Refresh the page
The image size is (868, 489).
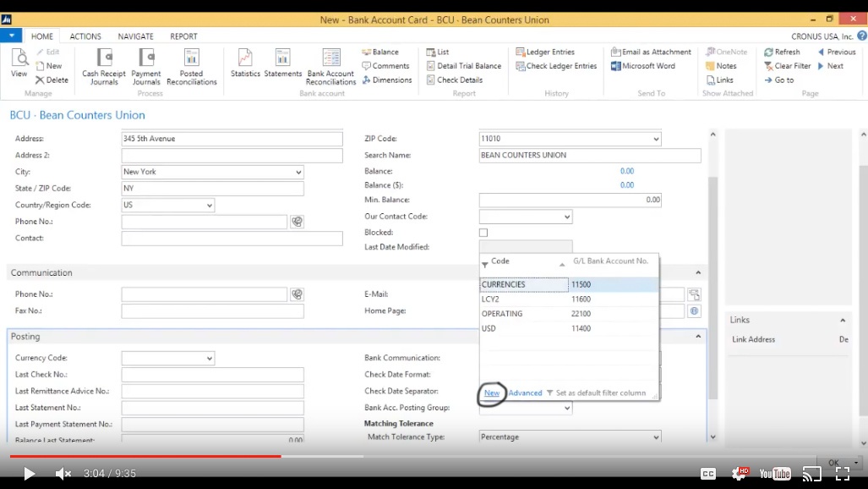pos(782,52)
